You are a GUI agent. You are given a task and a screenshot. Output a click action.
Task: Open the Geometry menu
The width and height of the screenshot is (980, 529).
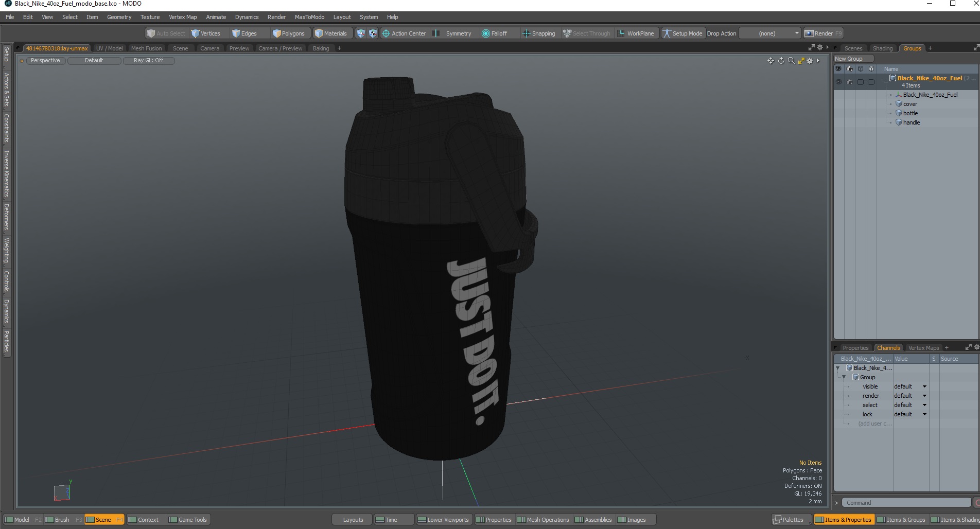[119, 17]
